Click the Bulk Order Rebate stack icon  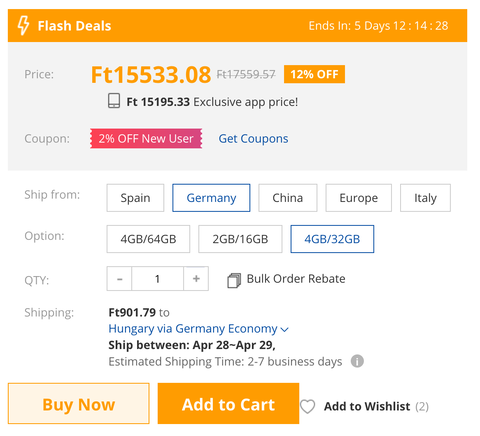[x=234, y=280]
